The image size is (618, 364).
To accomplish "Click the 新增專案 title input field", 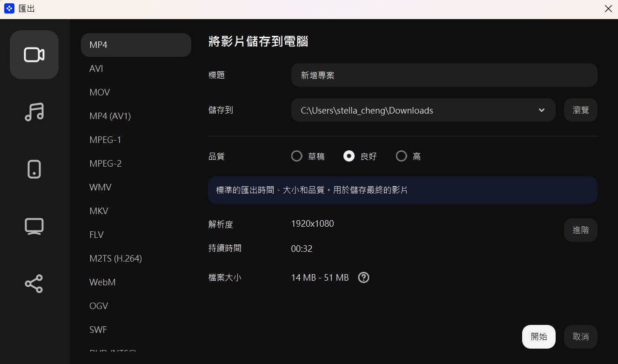I will pyautogui.click(x=444, y=75).
